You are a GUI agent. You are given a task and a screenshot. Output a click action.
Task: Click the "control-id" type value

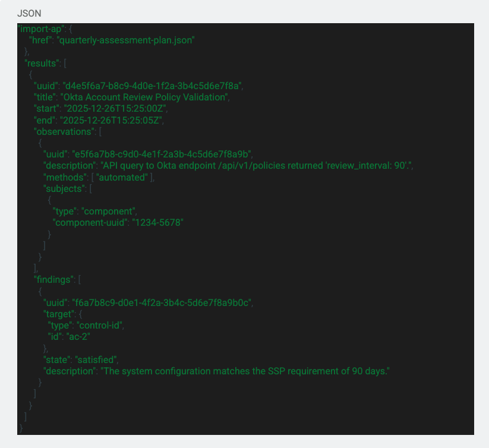click(106, 326)
